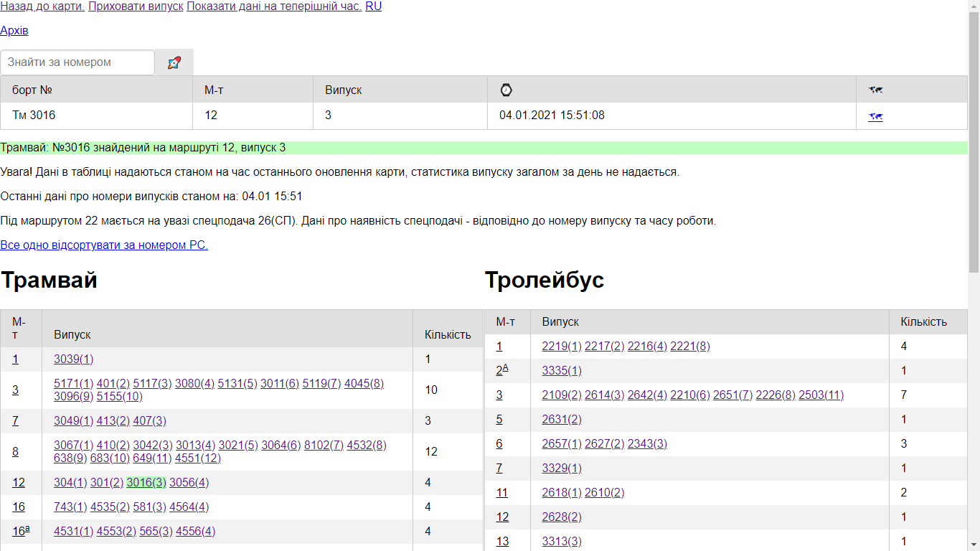Select tram 3067(1) link
This screenshot has width=980, height=551.
point(74,446)
